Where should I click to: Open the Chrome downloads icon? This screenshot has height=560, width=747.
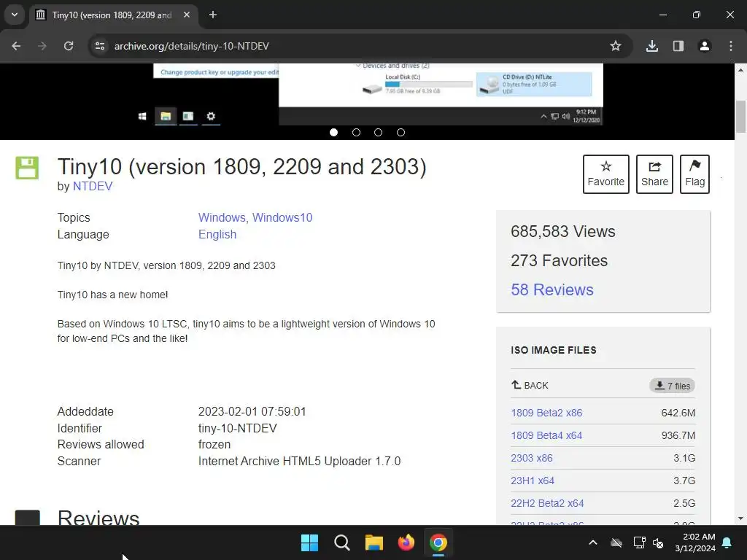(x=652, y=46)
